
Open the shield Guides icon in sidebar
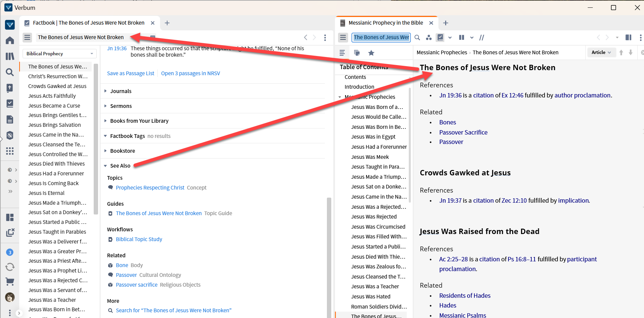click(10, 135)
